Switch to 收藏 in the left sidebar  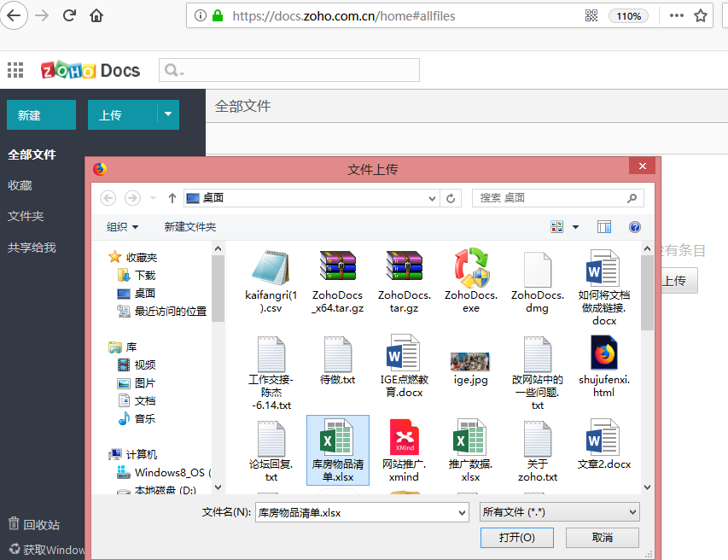click(20, 185)
